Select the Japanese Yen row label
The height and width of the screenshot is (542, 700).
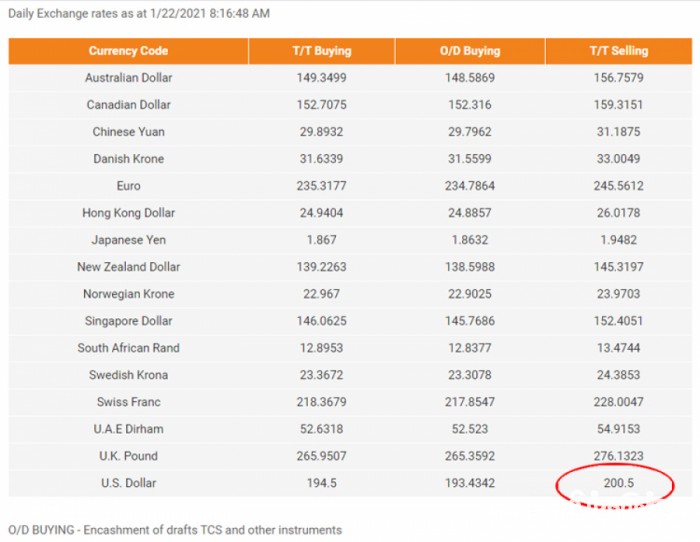[128, 240]
